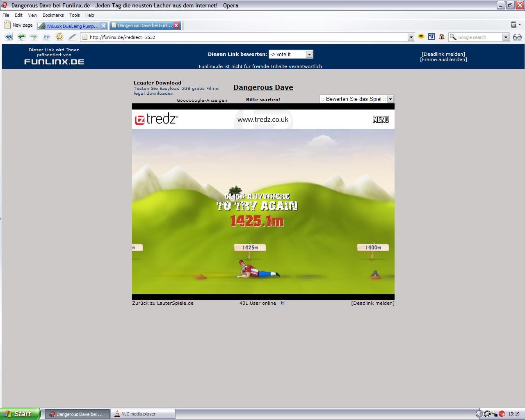Click 'Testen Sie Easyload 5GB gratis' ad text
This screenshot has height=420, width=525.
pos(176,91)
